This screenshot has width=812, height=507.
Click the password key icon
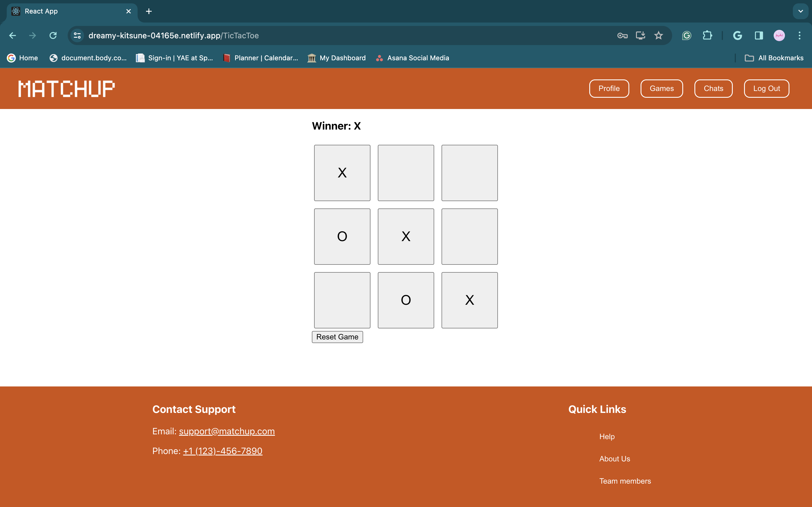click(622, 35)
